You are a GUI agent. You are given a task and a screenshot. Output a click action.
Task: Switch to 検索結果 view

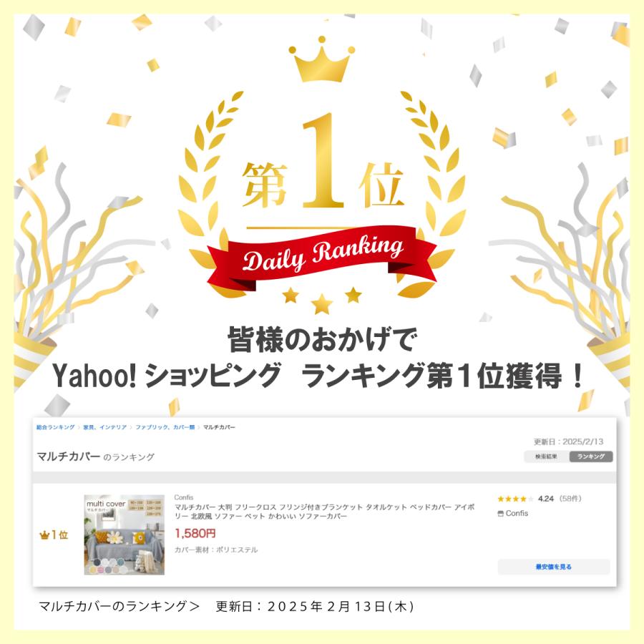546,457
